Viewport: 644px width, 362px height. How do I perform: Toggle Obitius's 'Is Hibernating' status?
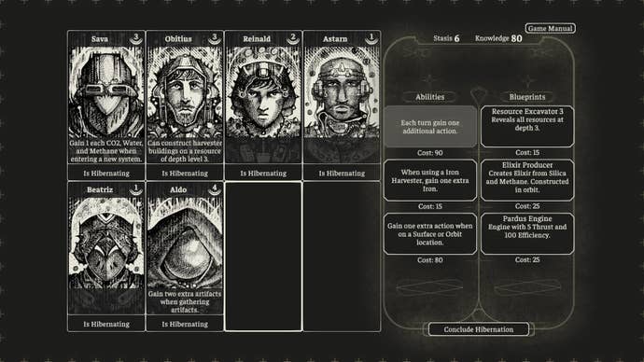185,174
